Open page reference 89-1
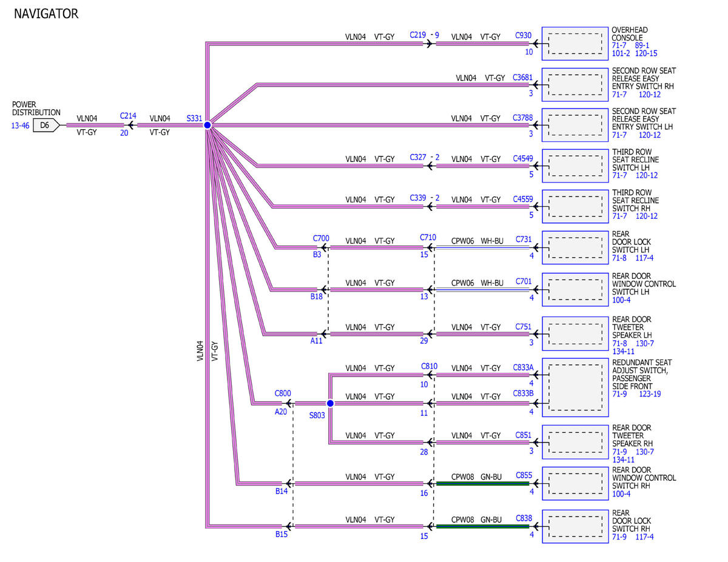The height and width of the screenshot is (562, 728). tap(642, 45)
